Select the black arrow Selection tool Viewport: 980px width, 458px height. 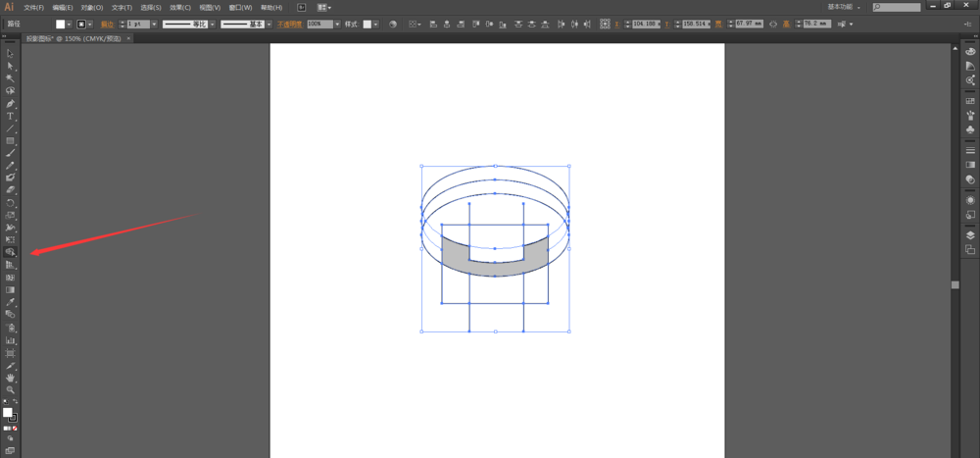pyautogui.click(x=10, y=53)
